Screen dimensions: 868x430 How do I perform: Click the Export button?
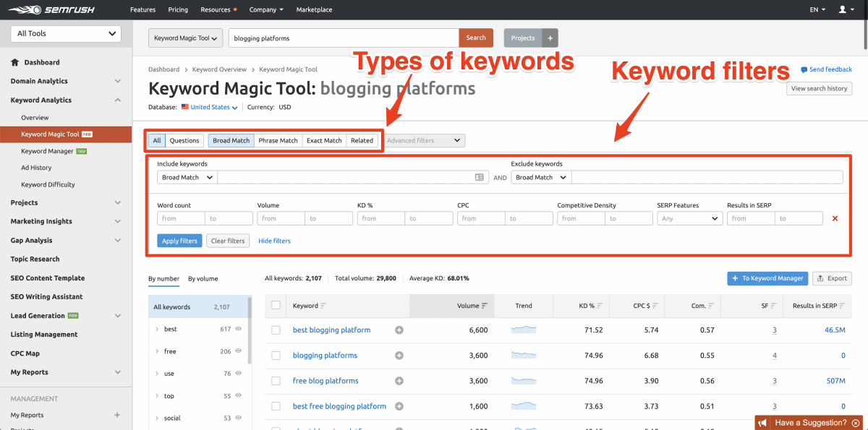click(832, 278)
